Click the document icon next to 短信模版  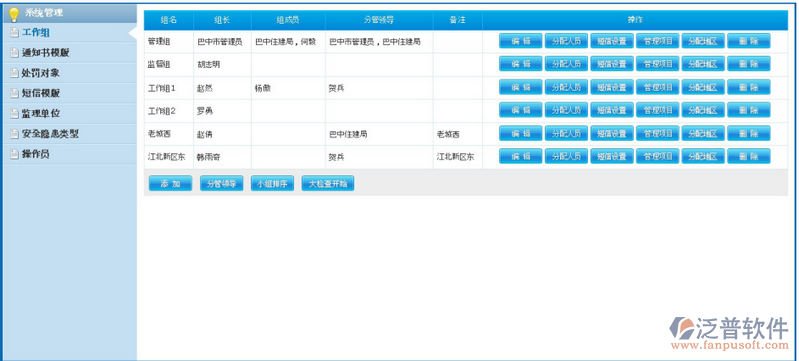click(14, 94)
